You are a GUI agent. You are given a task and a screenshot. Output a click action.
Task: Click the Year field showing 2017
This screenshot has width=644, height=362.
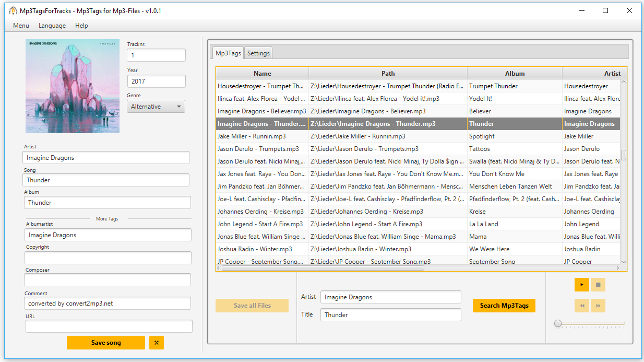pos(156,81)
